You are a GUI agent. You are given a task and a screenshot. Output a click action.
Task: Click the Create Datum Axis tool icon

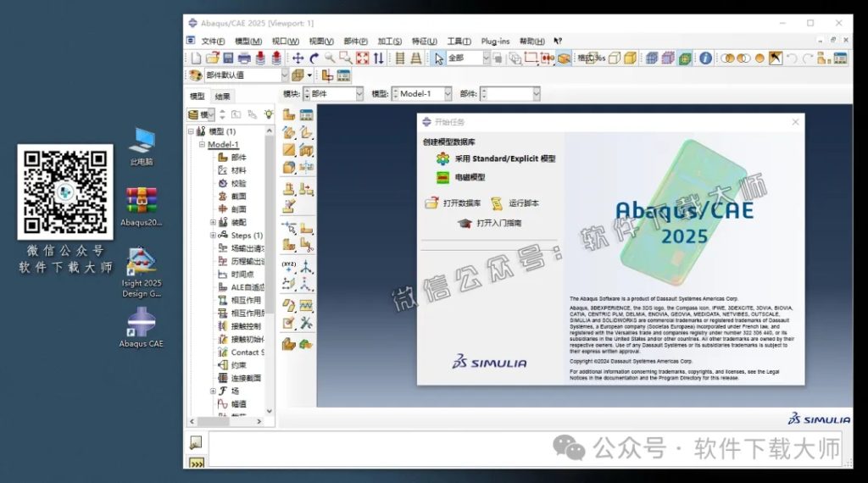point(306,269)
